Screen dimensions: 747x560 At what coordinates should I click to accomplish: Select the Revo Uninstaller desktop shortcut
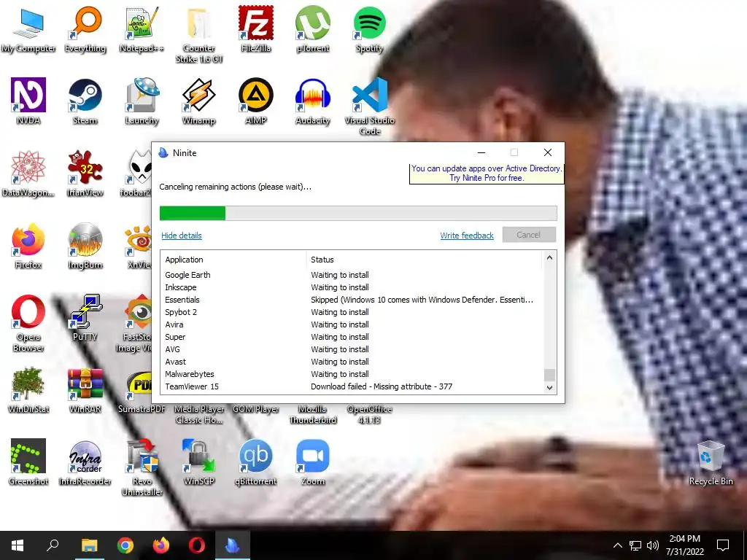click(142, 467)
